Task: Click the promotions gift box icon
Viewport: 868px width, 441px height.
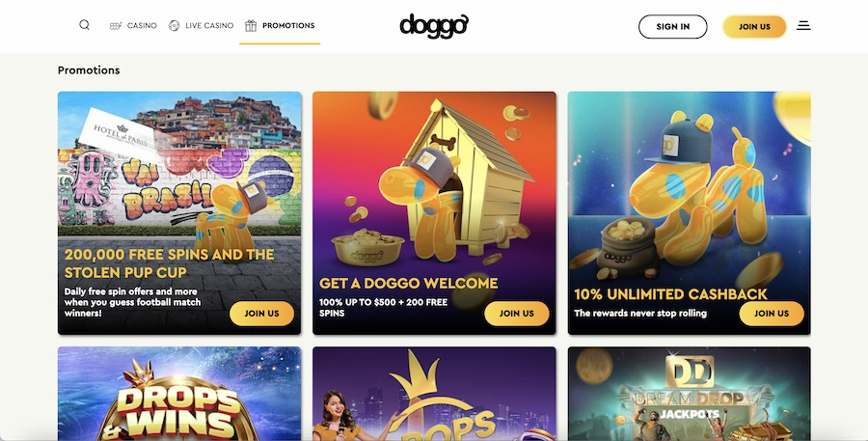Action: 251,25
